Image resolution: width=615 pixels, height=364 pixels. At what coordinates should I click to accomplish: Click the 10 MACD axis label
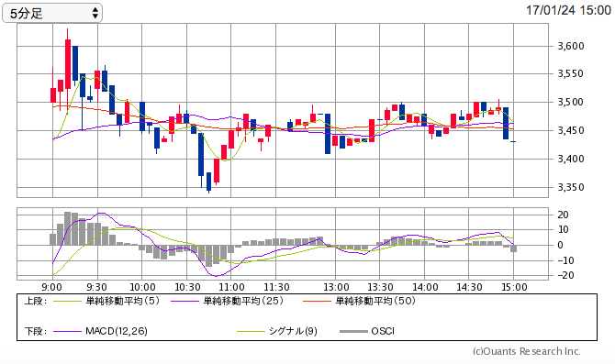coord(563,229)
